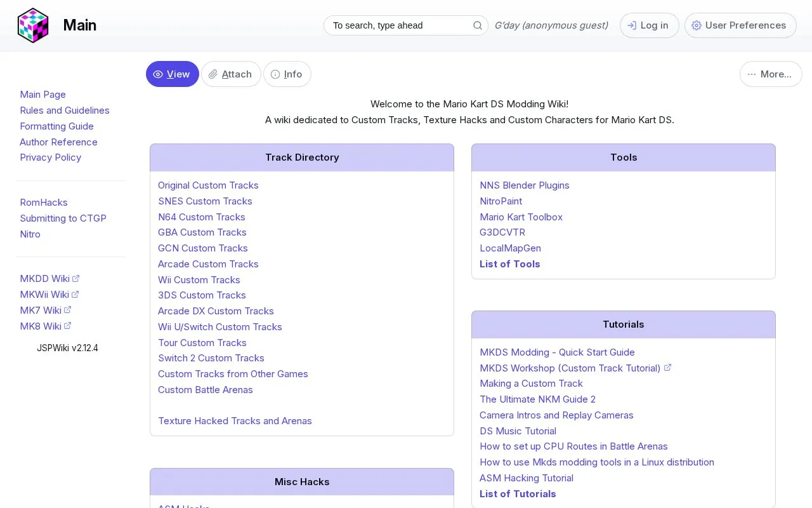This screenshot has height=508, width=812.
Task: Open Submitting to CTGP
Action: coord(63,218)
